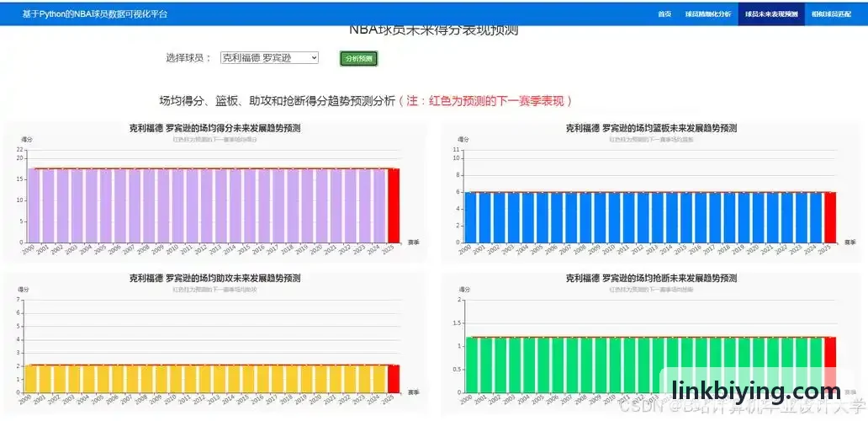Click the 2010 axis label in 场均得分 chart
Image resolution: width=868 pixels, height=421 pixels.
[171, 250]
